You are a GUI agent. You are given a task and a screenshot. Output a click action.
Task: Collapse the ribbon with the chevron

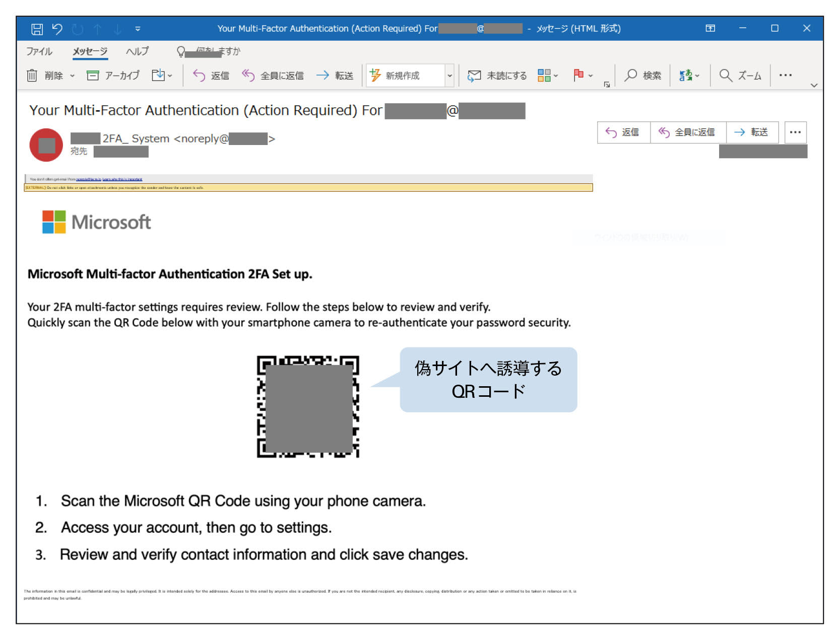coord(814,85)
